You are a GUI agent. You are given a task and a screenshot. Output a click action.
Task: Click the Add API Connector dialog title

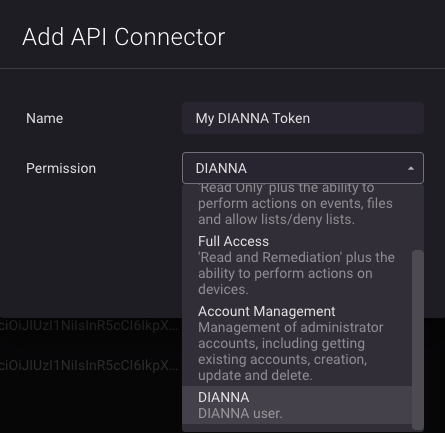point(124,37)
